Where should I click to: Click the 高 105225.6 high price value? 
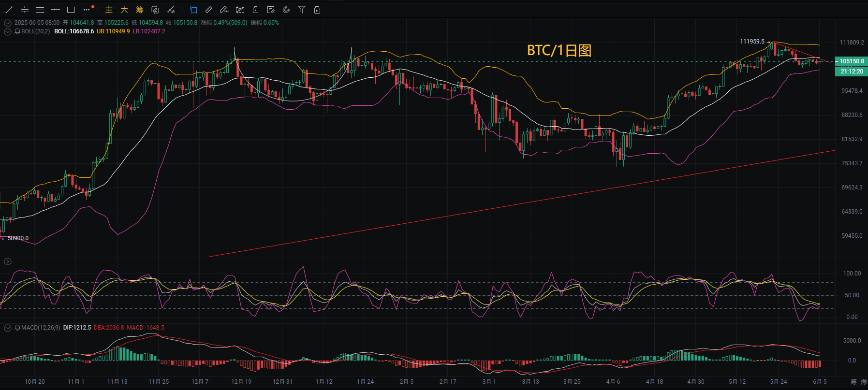(113, 23)
